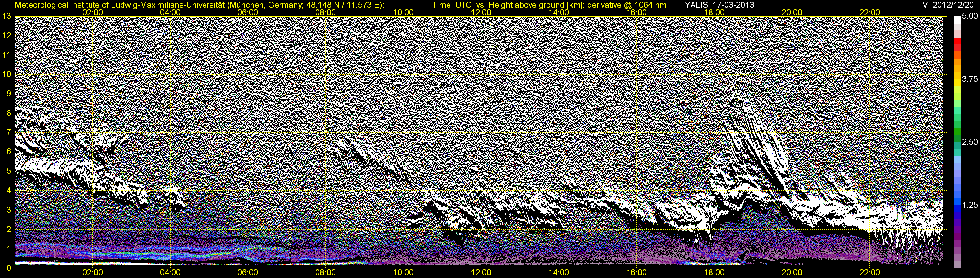Click the 'V: 2012/12/20' version label
This screenshot has width=980, height=278.
948,5
